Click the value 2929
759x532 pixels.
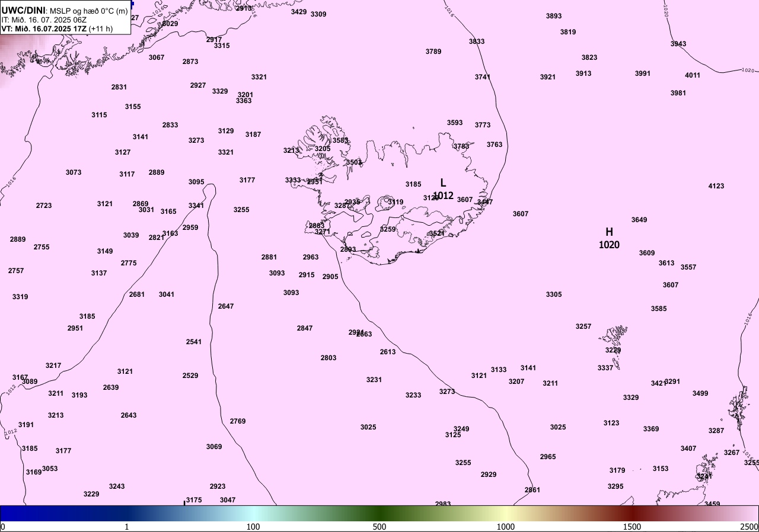[489, 475]
